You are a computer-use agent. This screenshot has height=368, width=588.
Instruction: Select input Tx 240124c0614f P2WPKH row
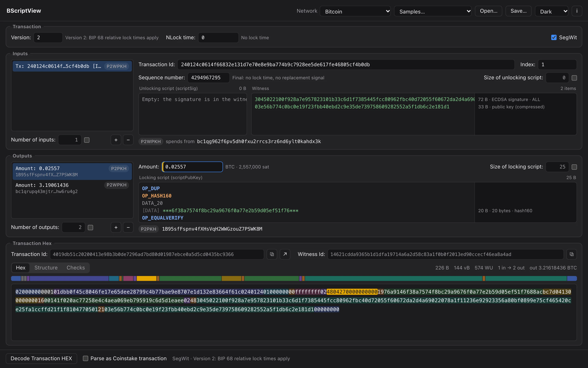[72, 66]
